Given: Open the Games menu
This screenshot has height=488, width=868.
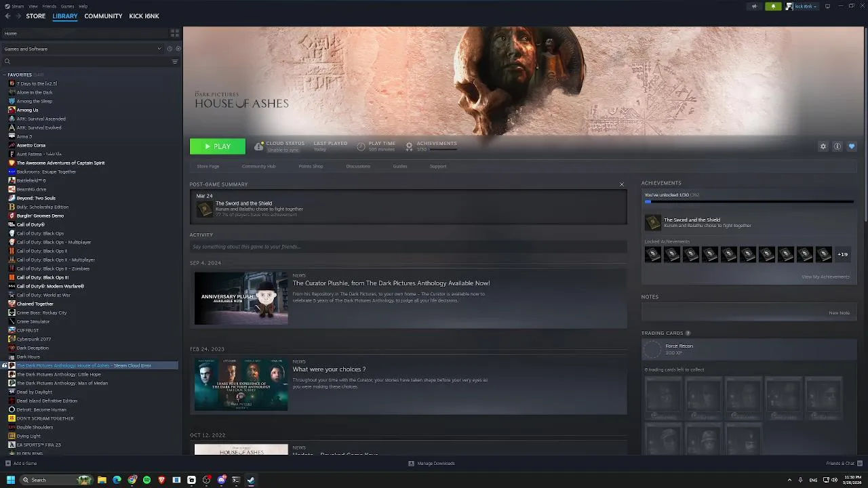Looking at the screenshot, I should pos(67,6).
